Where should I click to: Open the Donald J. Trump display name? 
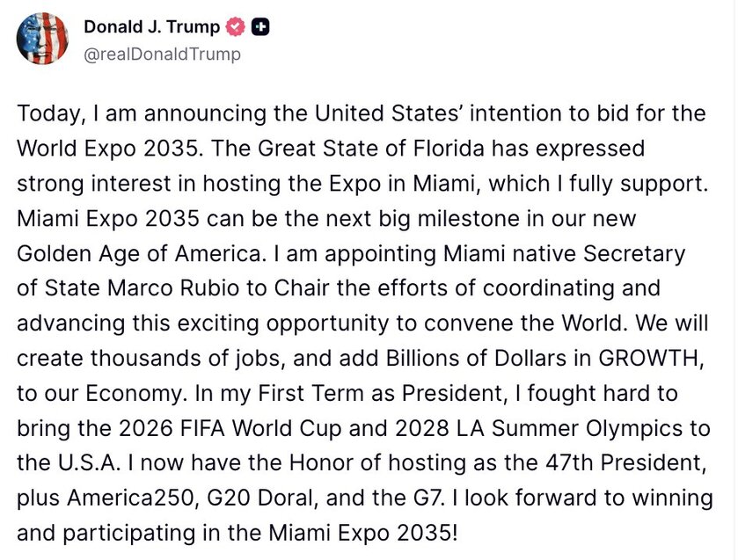pyautogui.click(x=151, y=28)
